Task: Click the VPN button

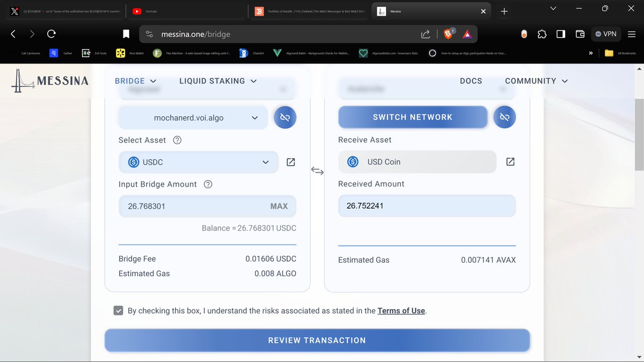Action: click(x=606, y=34)
